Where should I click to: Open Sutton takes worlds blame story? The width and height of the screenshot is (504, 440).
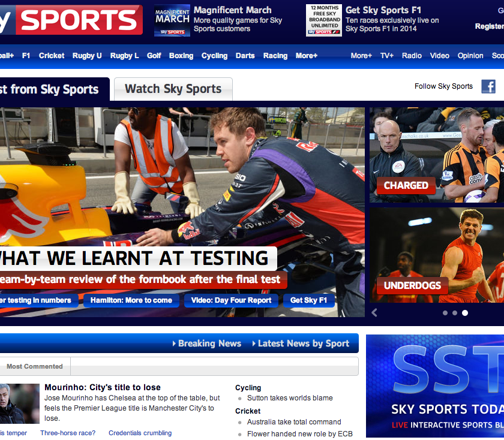[290, 398]
